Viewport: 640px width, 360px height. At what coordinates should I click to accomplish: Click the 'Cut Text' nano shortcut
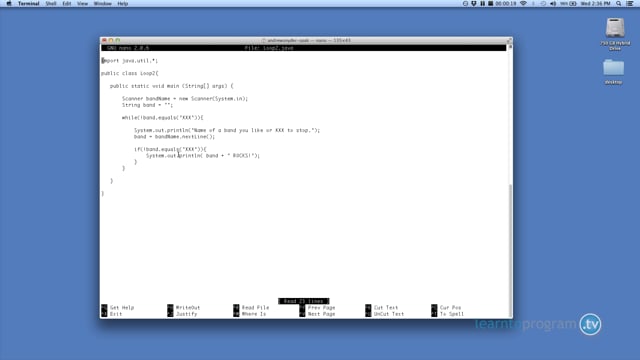click(x=382, y=307)
